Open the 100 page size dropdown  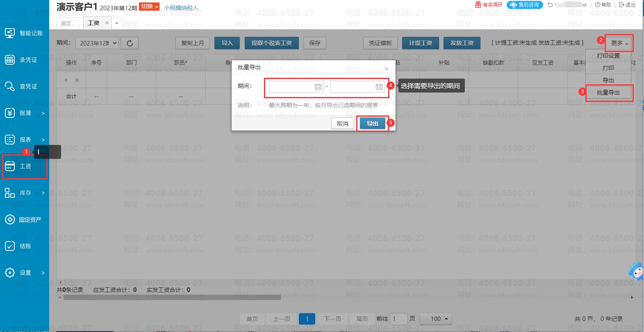pyautogui.click(x=439, y=318)
